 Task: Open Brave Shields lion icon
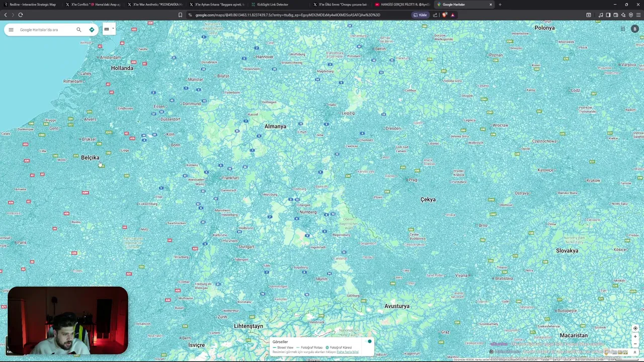(444, 15)
